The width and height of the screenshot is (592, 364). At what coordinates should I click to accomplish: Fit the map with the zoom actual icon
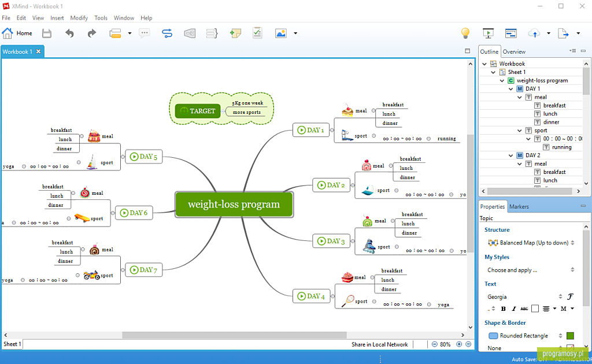click(468, 344)
